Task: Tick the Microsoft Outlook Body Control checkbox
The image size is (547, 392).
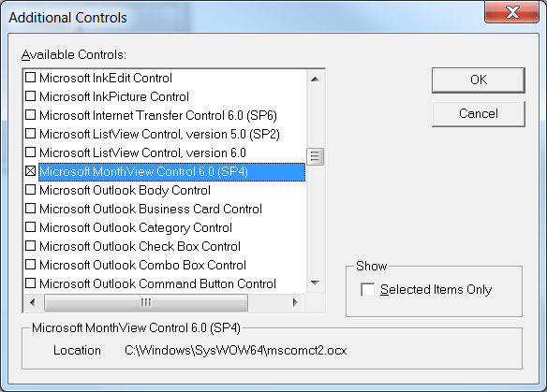Action: pos(31,190)
